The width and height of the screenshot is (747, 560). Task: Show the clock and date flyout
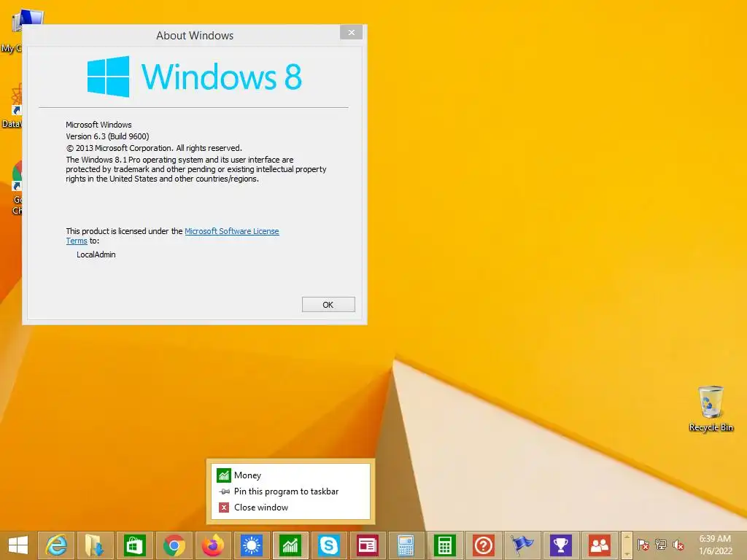(715, 545)
